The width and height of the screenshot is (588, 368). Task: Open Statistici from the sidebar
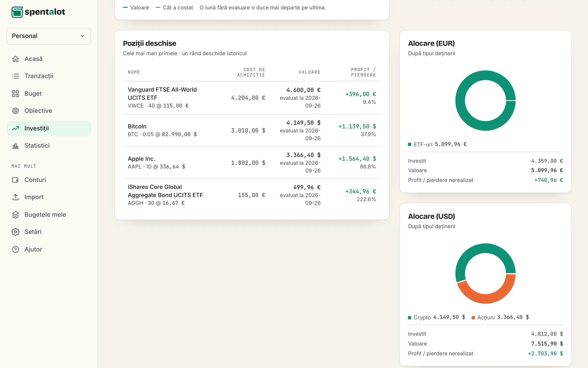[49, 146]
